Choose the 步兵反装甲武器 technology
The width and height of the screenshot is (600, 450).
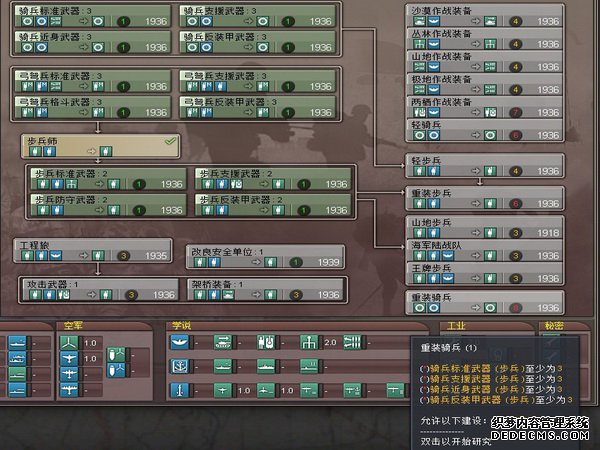[273, 205]
